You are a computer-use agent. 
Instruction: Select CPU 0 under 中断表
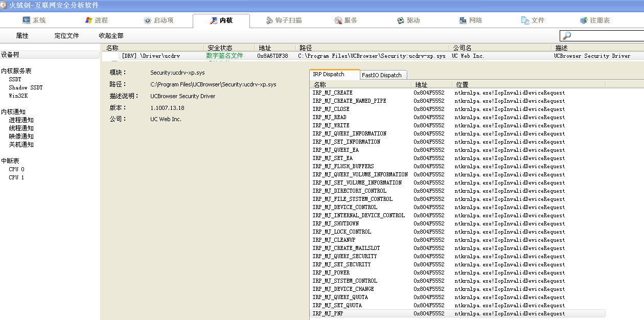pos(16,169)
